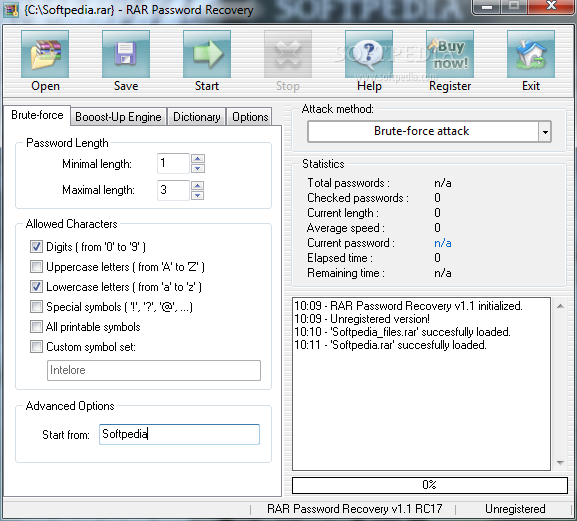Screen dimensions: 577x521
Task: Decrease the Maximal length with the down arrow
Action: (198, 195)
